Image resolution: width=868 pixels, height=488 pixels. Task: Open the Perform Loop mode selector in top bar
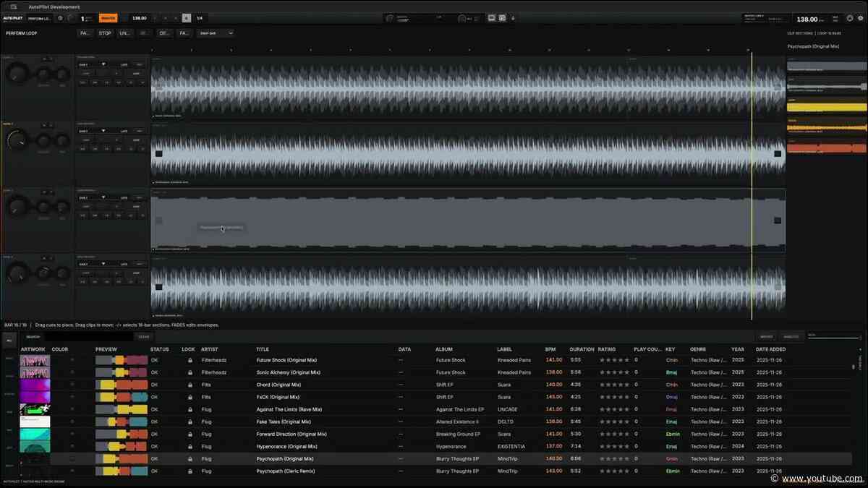pos(40,18)
